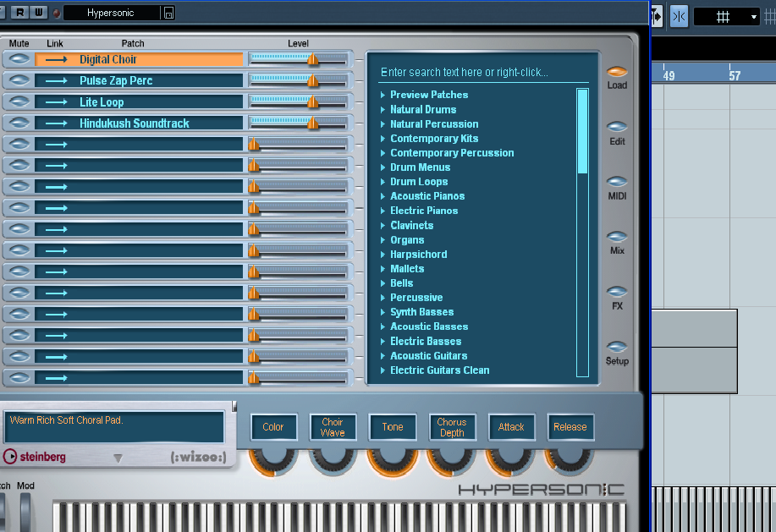Click the Attack knob label
This screenshot has height=532, width=776.
(x=511, y=427)
